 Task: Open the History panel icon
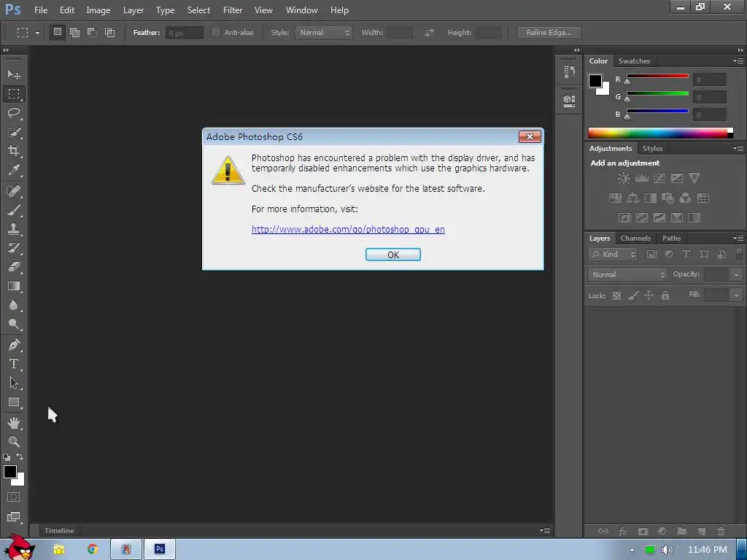(x=569, y=72)
